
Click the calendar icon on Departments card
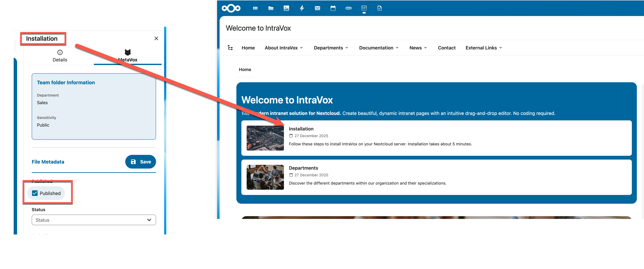291,175
